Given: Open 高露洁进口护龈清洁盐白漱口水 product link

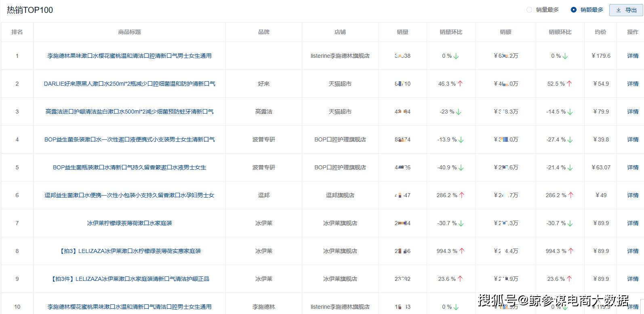Looking at the screenshot, I should tap(129, 112).
